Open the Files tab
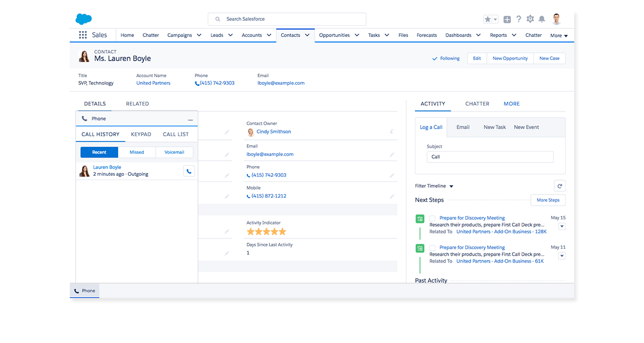 tap(403, 35)
